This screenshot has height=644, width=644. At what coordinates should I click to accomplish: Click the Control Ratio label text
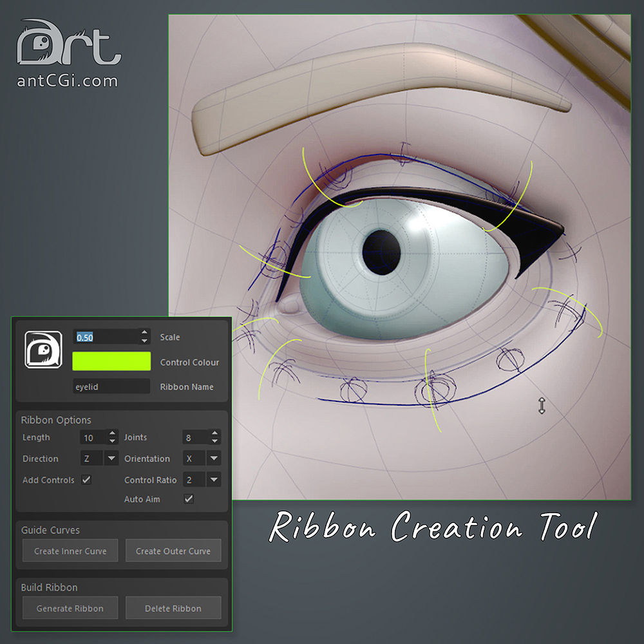[x=150, y=480]
